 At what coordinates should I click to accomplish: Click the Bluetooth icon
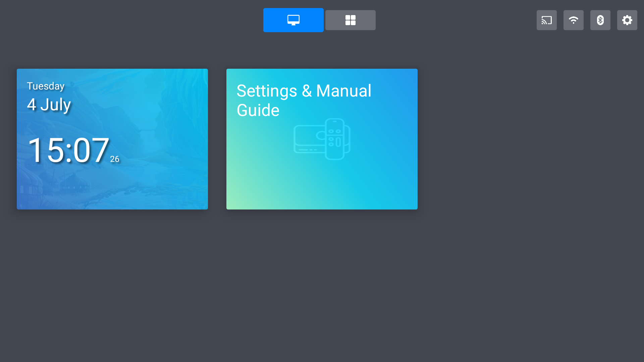600,20
